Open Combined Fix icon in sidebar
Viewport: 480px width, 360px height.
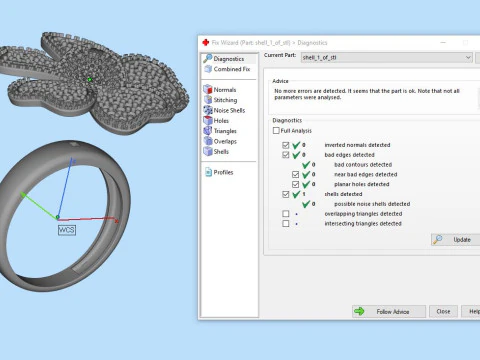pyautogui.click(x=208, y=69)
